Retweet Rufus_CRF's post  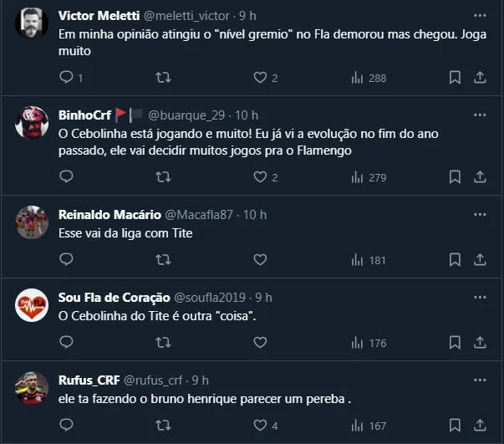tap(164, 426)
